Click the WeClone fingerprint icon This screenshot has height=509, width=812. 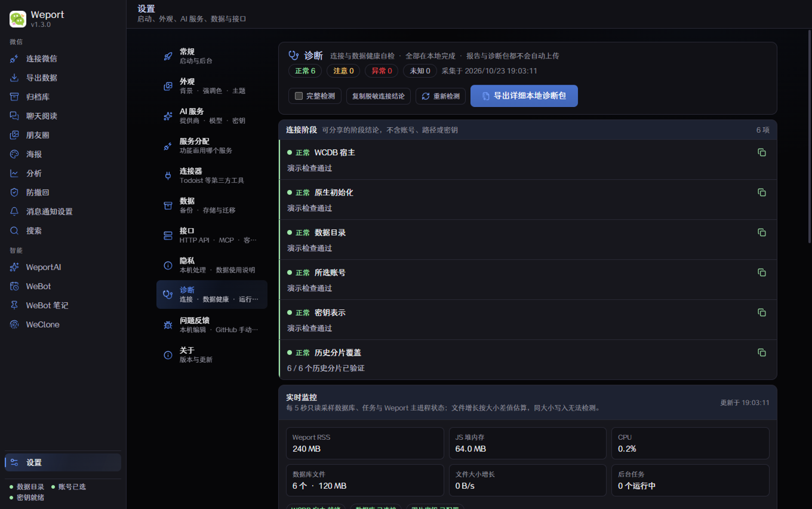tap(14, 324)
